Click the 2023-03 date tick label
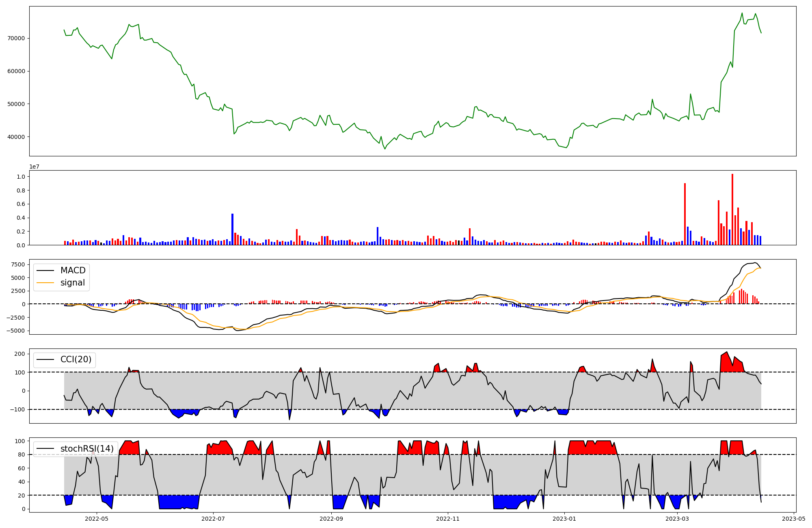Screen dimensions: 812x528 [677, 518]
